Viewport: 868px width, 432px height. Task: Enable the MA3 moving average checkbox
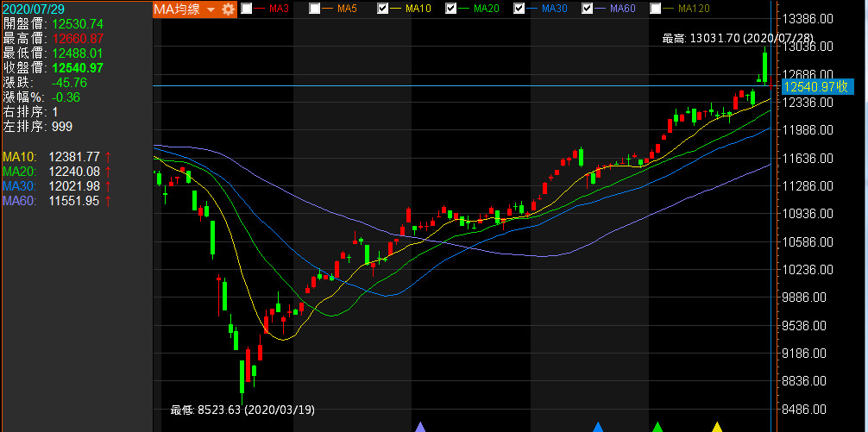247,9
